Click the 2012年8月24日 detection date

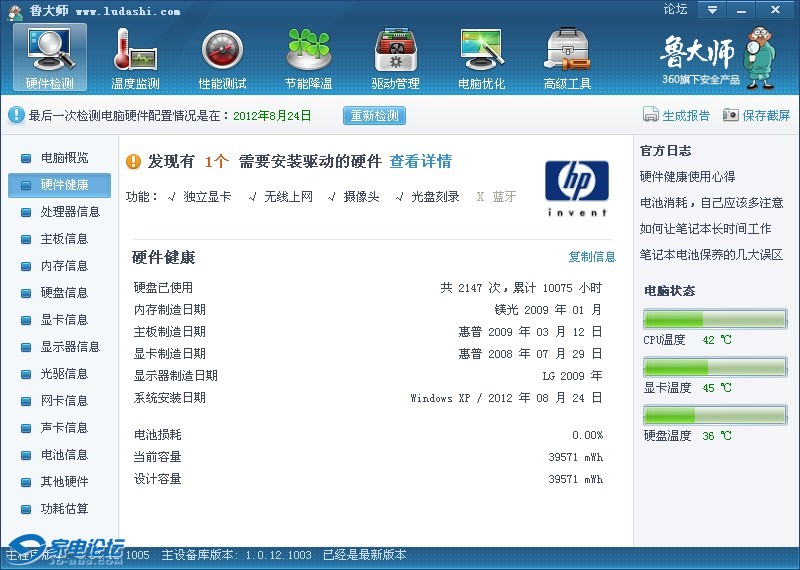[272, 116]
